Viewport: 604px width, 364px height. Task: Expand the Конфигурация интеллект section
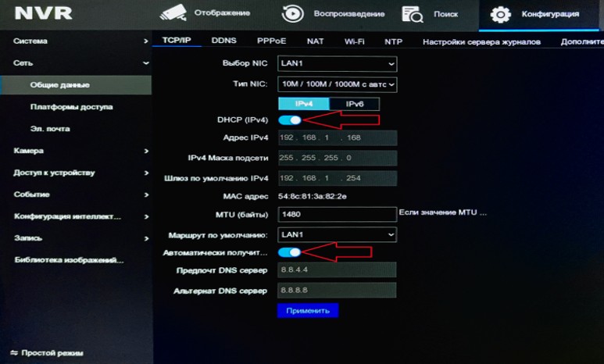[x=76, y=216]
